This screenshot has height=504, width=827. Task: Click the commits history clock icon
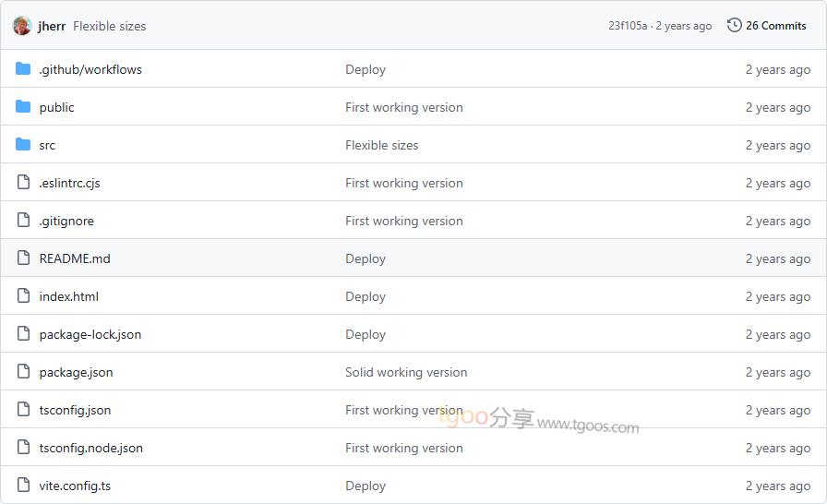734,26
